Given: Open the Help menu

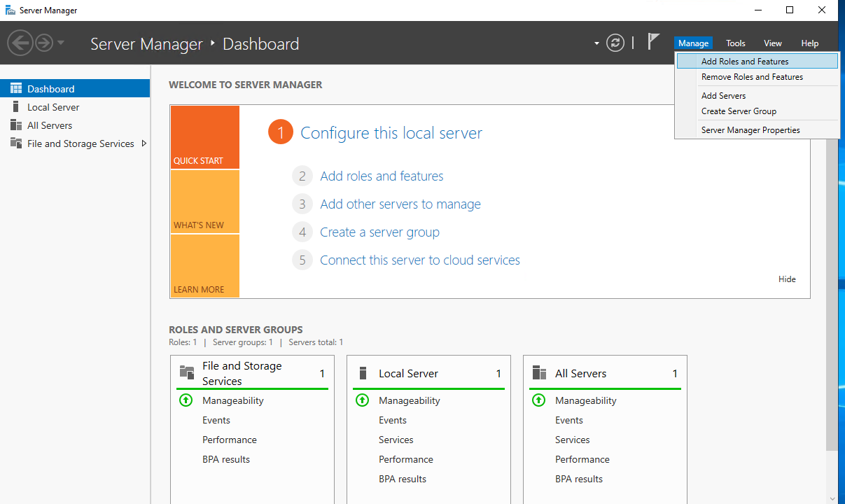Looking at the screenshot, I should [810, 43].
